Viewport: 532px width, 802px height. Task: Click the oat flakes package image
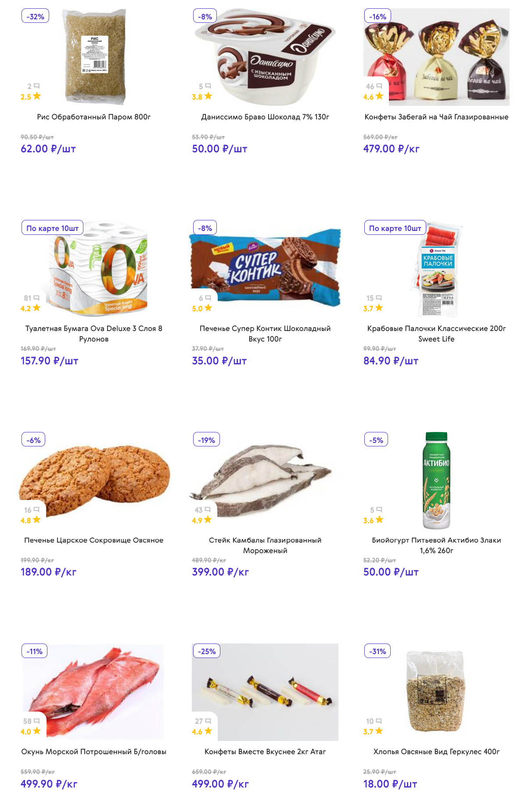pyautogui.click(x=436, y=691)
